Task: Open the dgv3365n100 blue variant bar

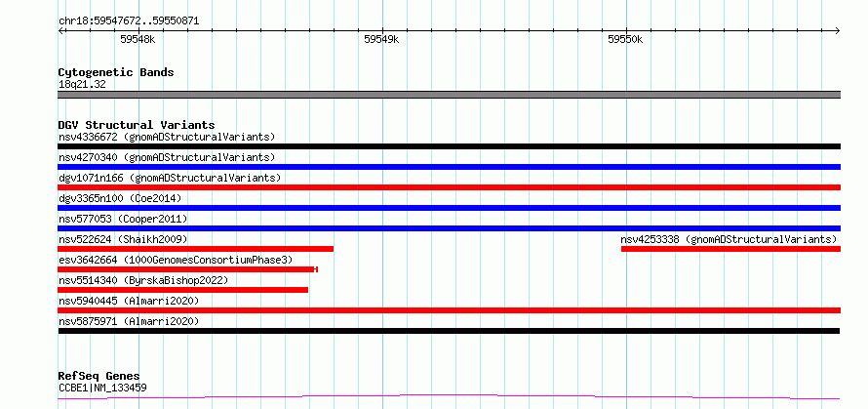Action: pos(449,208)
